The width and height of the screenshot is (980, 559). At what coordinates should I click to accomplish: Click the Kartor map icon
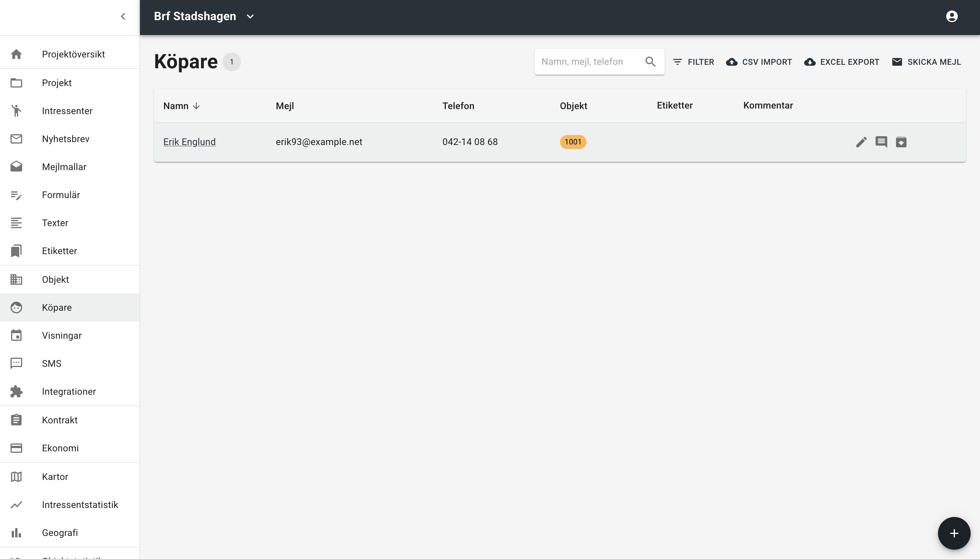(x=16, y=476)
